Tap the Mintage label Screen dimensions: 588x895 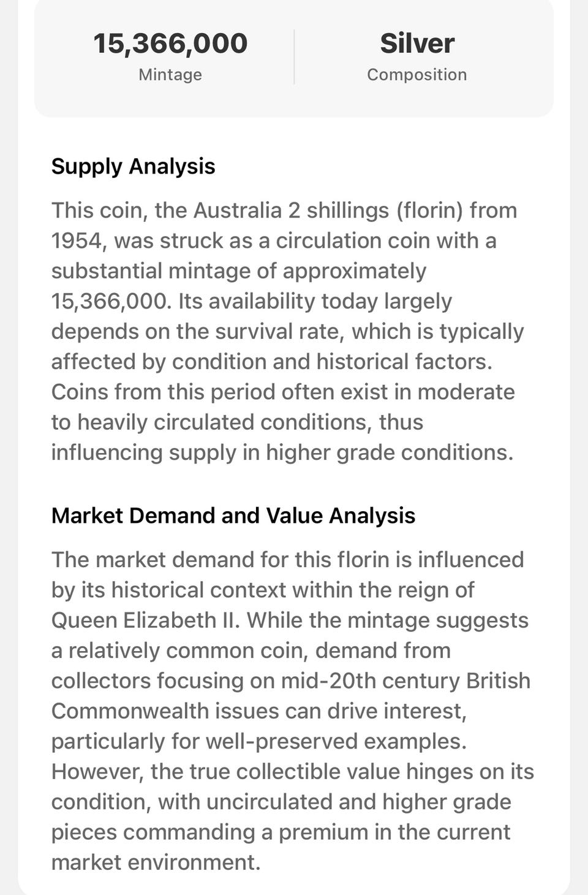[170, 75]
